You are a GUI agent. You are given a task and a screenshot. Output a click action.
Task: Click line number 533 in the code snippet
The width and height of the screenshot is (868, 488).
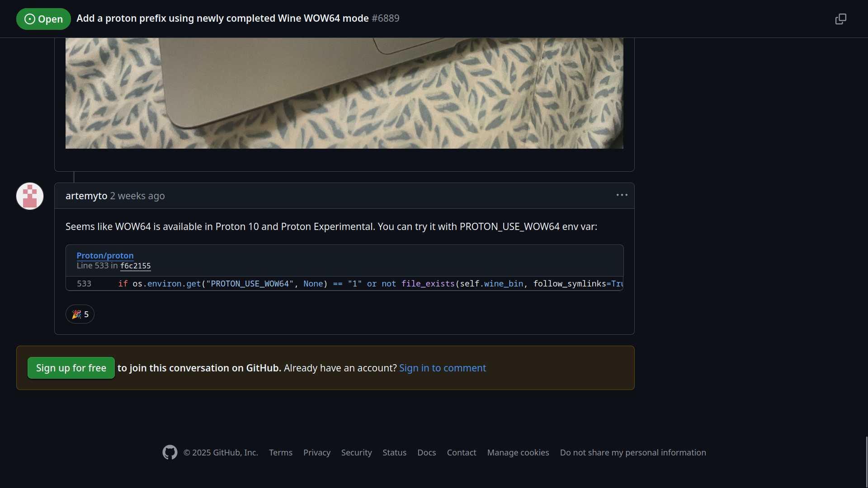(84, 284)
